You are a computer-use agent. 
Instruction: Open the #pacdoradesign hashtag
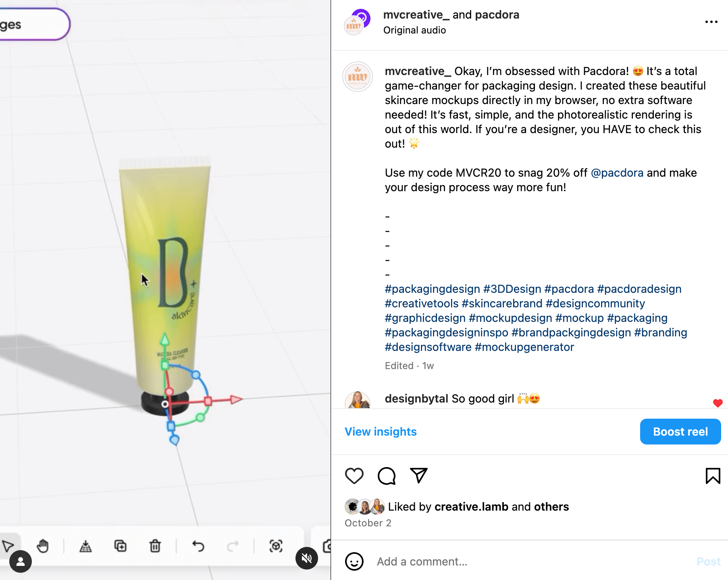point(639,289)
